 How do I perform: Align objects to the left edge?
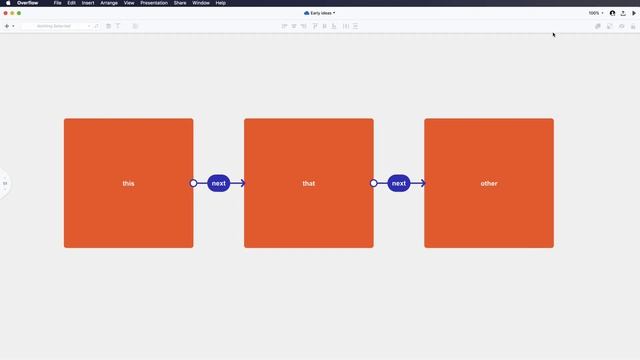click(x=284, y=26)
